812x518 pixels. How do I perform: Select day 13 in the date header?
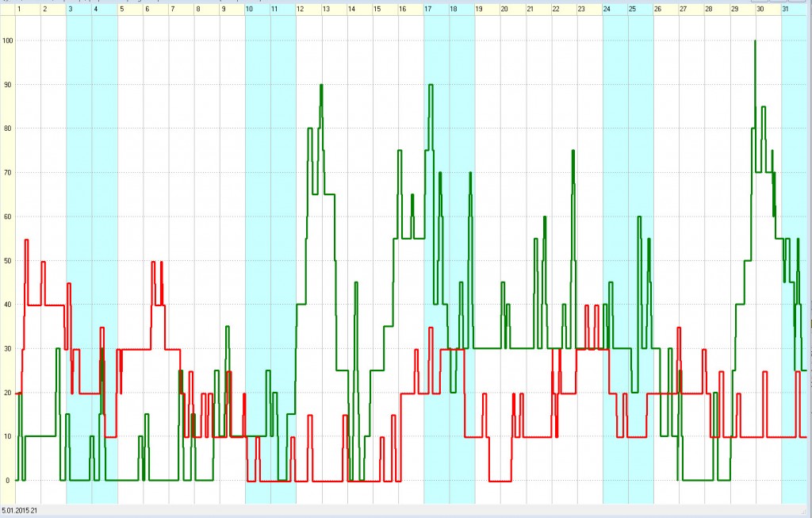pos(335,9)
